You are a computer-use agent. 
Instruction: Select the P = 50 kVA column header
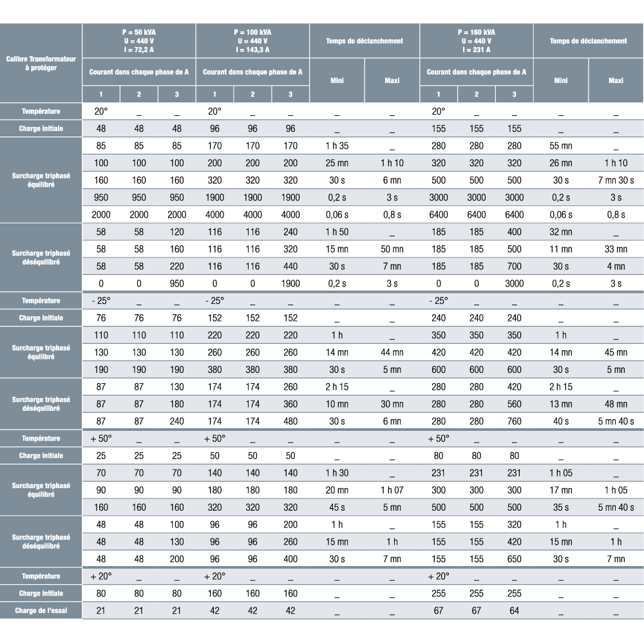(x=138, y=40)
